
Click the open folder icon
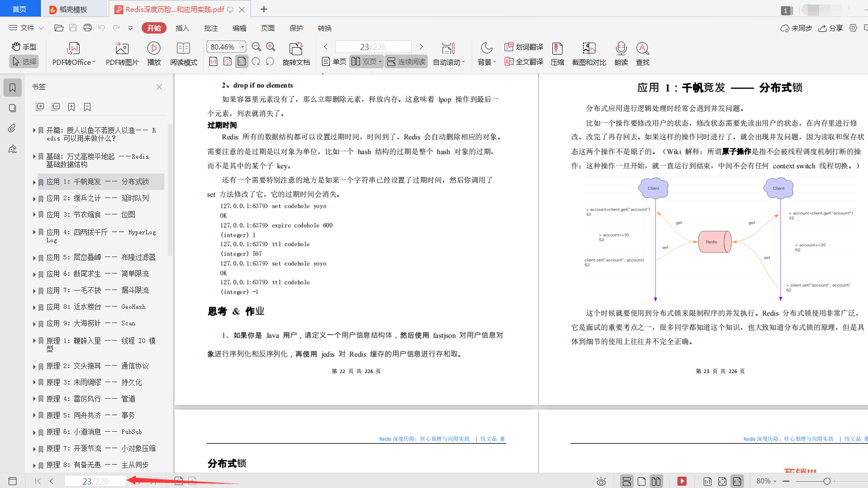pyautogui.click(x=59, y=28)
